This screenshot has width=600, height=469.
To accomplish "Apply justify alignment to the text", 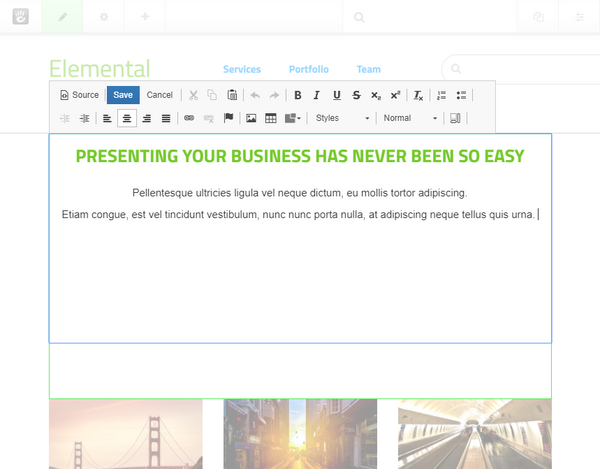I will point(166,118).
